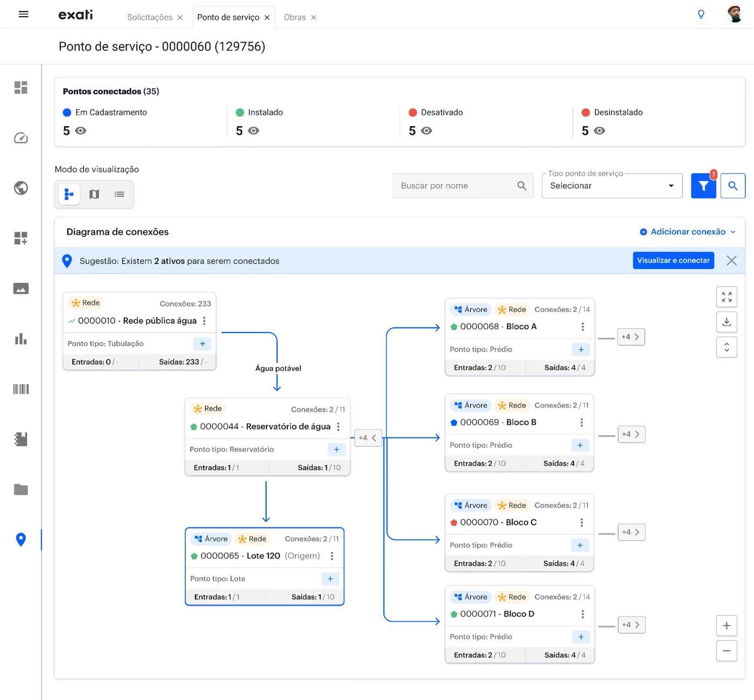Viewport: 754px width, 700px height.
Task: Download the connections diagram
Action: tap(727, 322)
